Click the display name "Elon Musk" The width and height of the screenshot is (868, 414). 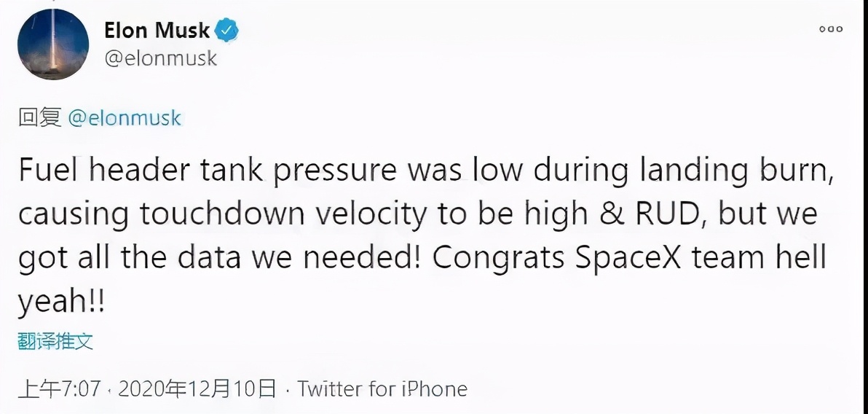click(x=157, y=31)
